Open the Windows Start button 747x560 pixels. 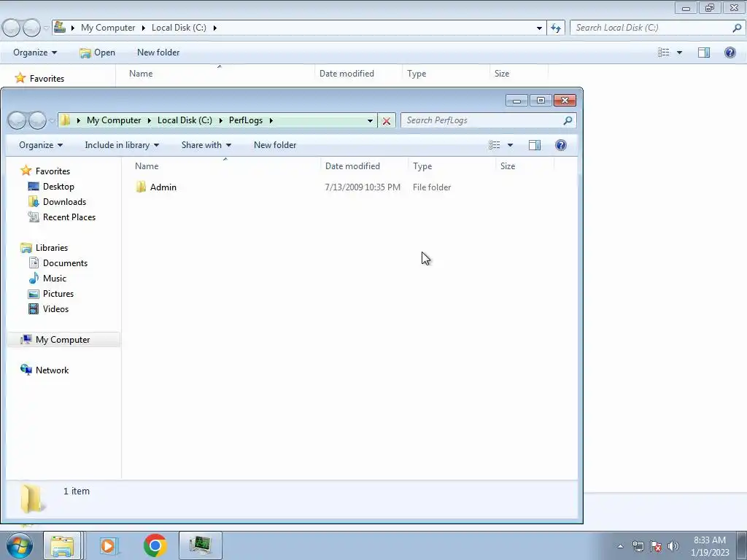coord(20,545)
